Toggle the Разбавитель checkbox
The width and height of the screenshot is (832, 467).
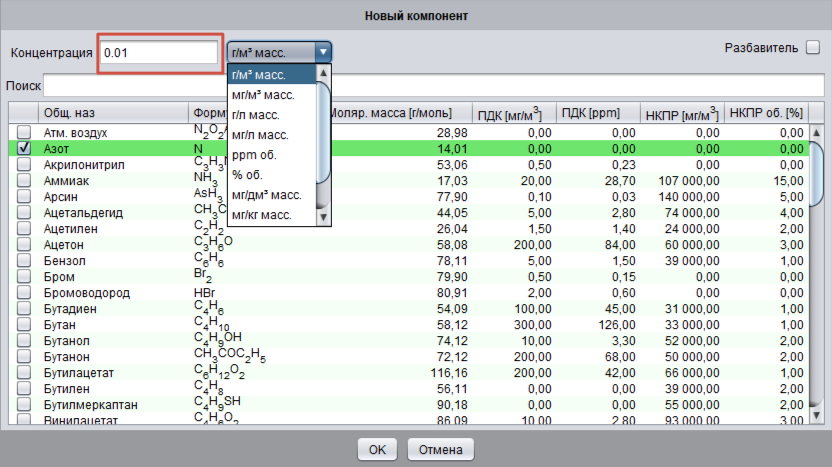pos(813,48)
